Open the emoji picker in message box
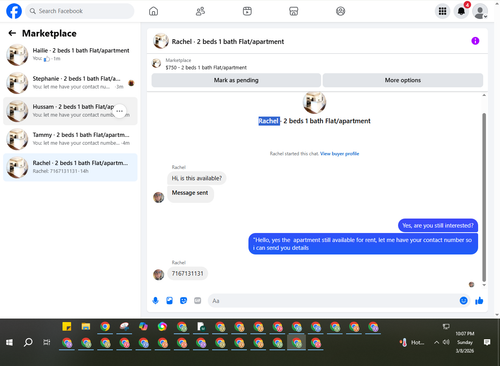The width and height of the screenshot is (500, 366). pyautogui.click(x=463, y=301)
